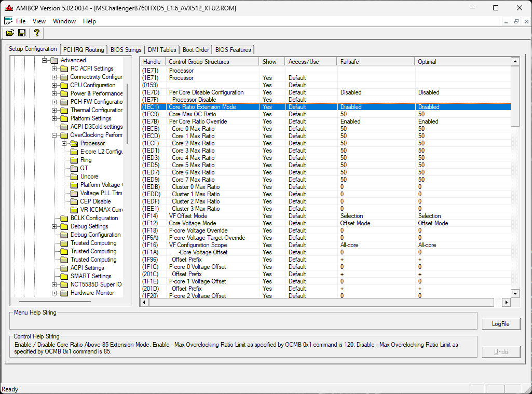Screen dimensions: 532x394
Task: Select the Core Max OC Ratio row
Action: point(326,114)
